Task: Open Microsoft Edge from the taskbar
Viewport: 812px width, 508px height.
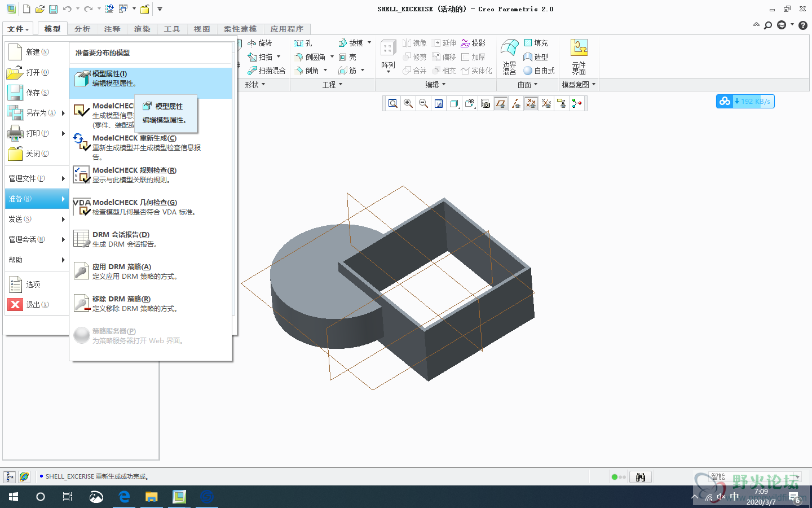Action: click(x=124, y=497)
